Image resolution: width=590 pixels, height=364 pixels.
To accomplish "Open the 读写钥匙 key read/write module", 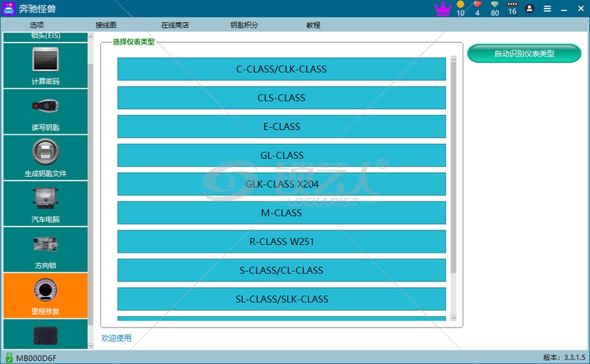I will (x=45, y=112).
